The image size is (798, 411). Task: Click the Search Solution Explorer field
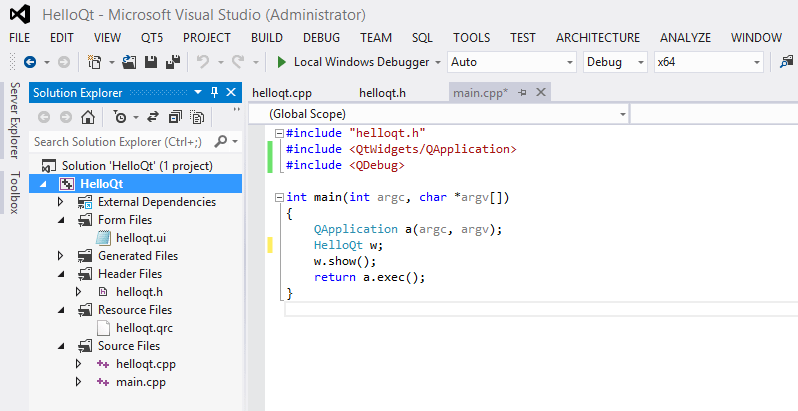120,142
